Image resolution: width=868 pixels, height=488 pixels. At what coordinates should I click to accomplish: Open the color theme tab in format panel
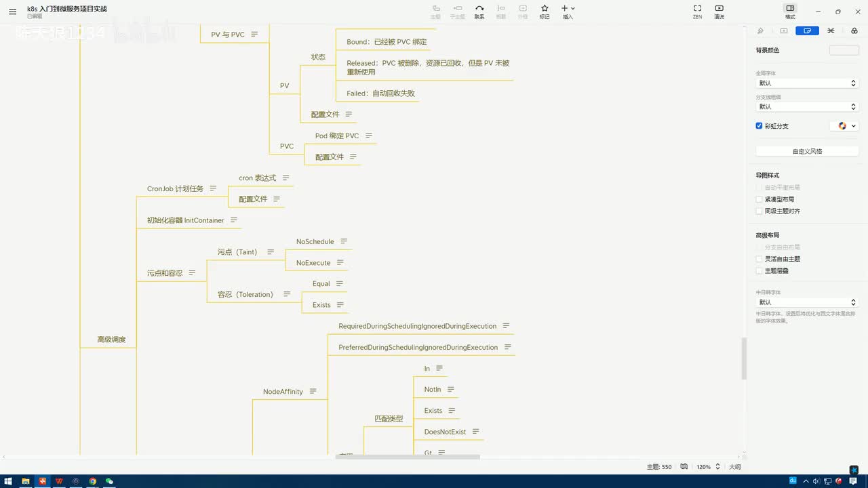[x=854, y=30]
